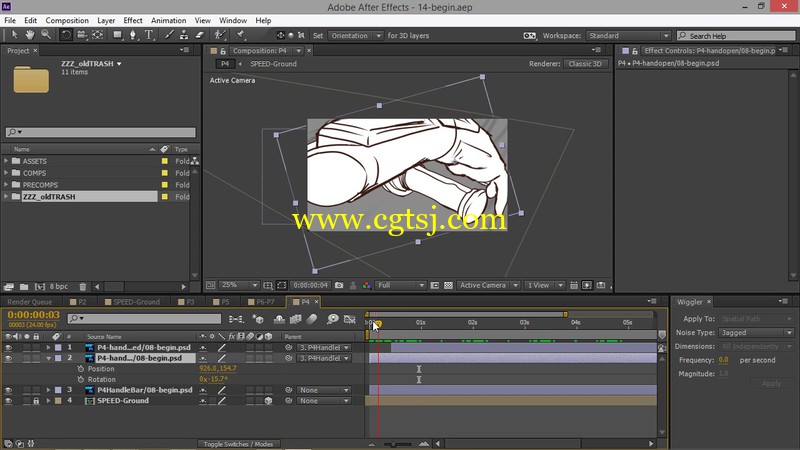Viewport: 800px width, 450px height.
Task: Click the Draft 3D icon in timeline
Action: (258, 319)
